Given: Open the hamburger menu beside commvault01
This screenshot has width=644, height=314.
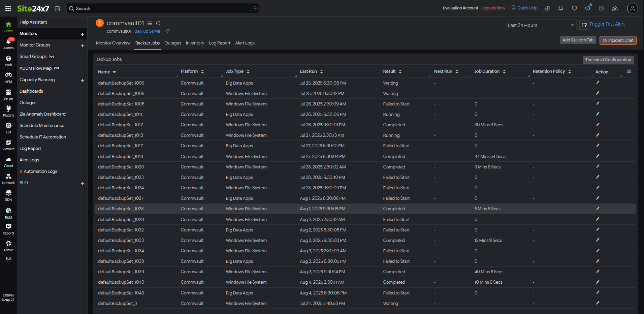Looking at the screenshot, I should coord(150,23).
